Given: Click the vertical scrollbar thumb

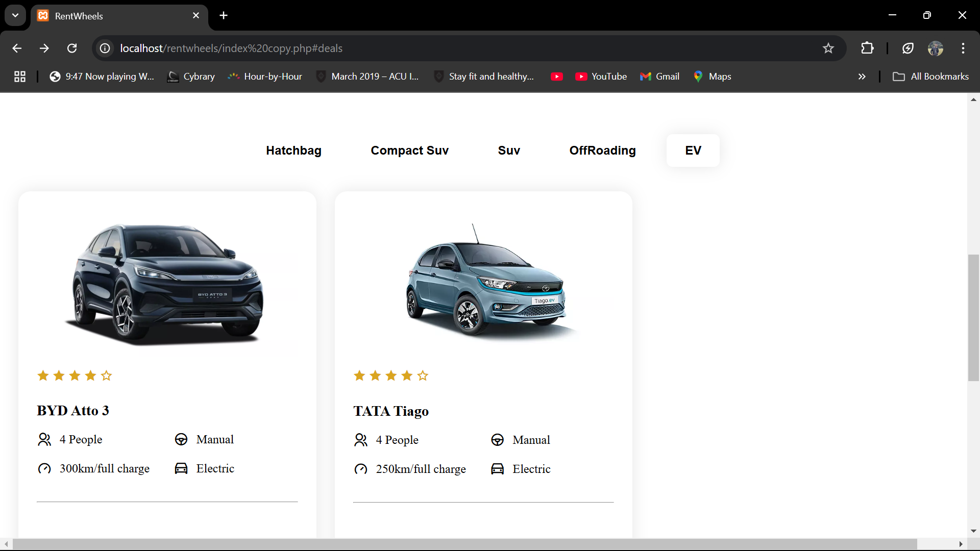Looking at the screenshot, I should 973,317.
